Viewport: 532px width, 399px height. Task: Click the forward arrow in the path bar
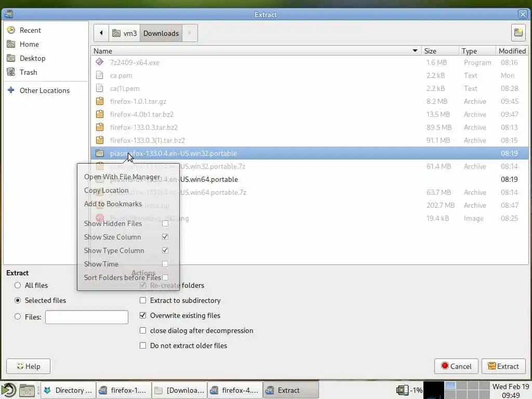190,33
